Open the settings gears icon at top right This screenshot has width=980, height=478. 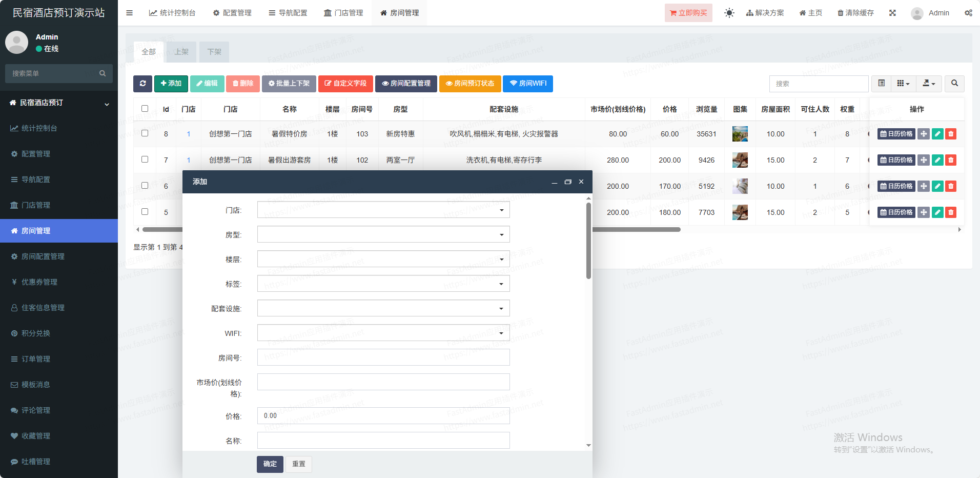click(968, 13)
